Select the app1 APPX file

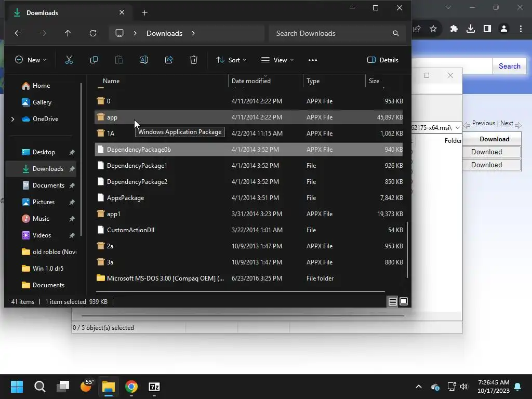click(x=249, y=214)
